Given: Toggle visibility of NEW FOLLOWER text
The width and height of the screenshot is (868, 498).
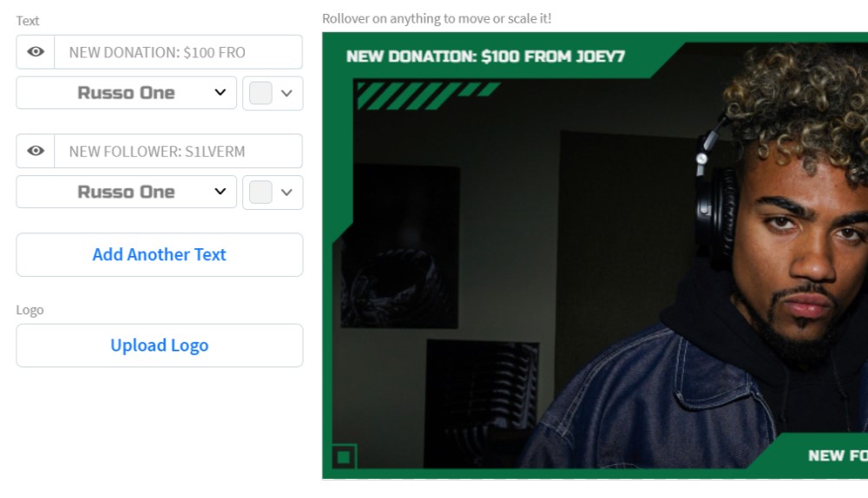Looking at the screenshot, I should click(x=36, y=151).
